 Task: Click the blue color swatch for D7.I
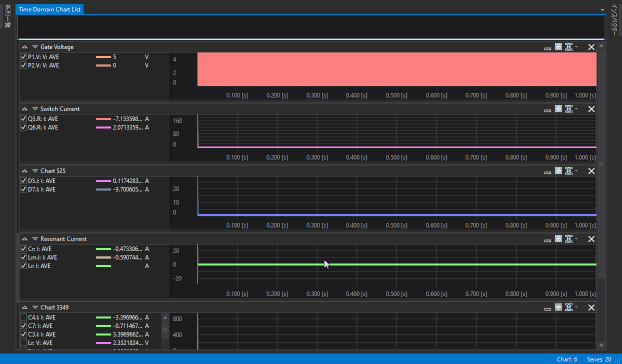pyautogui.click(x=103, y=190)
